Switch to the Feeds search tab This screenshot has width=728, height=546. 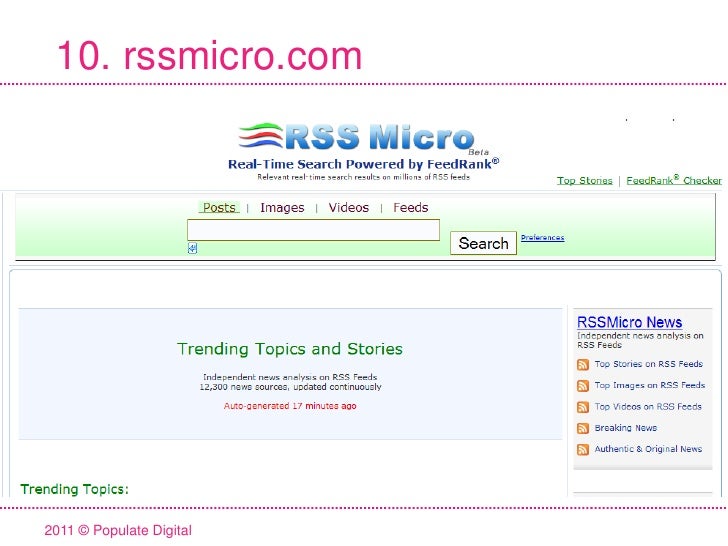[x=410, y=208]
